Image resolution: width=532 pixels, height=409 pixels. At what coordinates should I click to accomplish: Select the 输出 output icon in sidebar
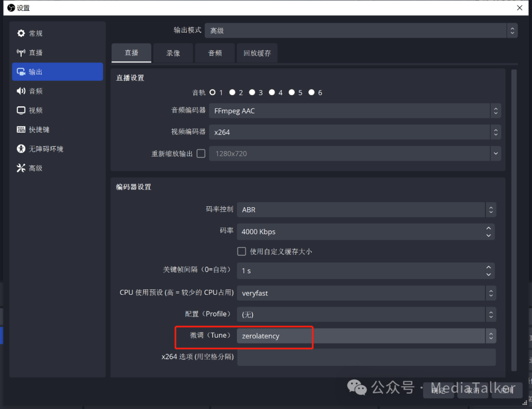point(21,72)
